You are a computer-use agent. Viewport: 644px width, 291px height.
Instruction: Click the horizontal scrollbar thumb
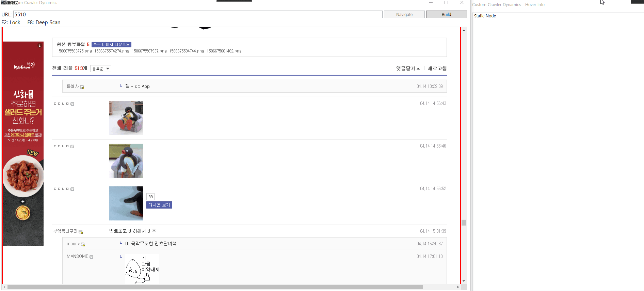215,287
